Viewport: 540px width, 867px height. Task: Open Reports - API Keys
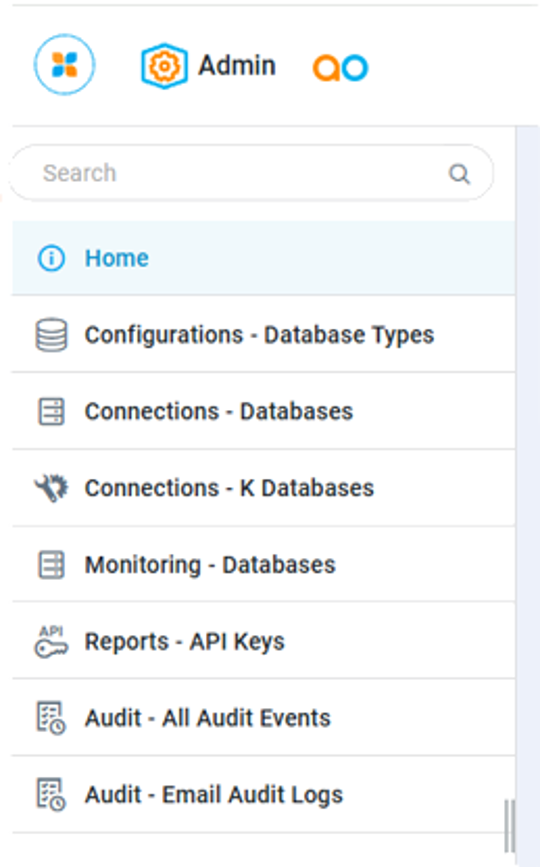pyautogui.click(x=264, y=641)
